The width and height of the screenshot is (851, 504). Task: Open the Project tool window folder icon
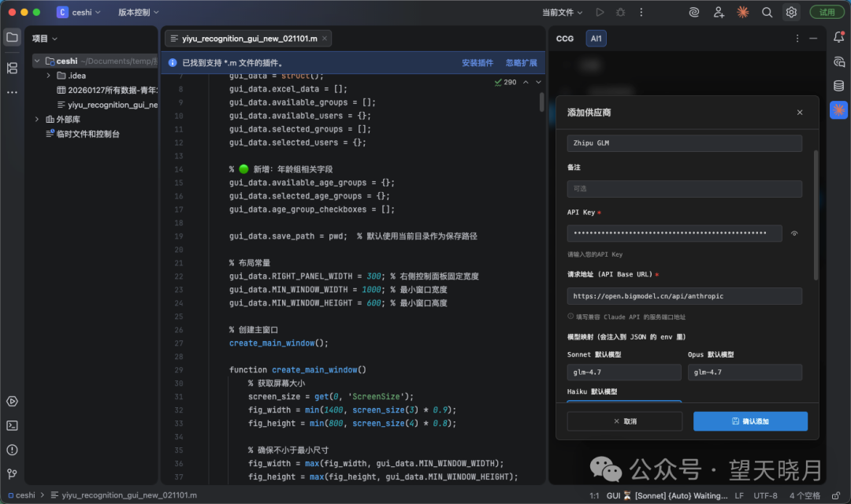pos(12,38)
